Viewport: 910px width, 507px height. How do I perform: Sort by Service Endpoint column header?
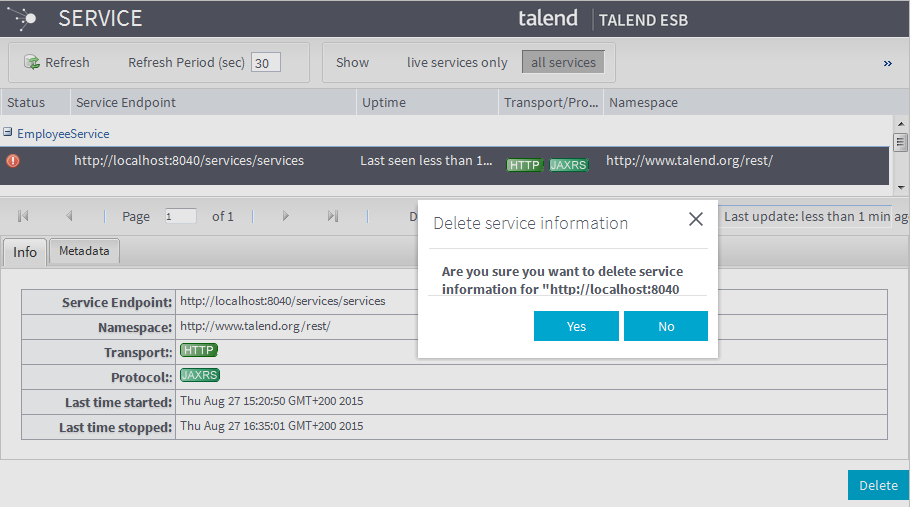coord(213,102)
